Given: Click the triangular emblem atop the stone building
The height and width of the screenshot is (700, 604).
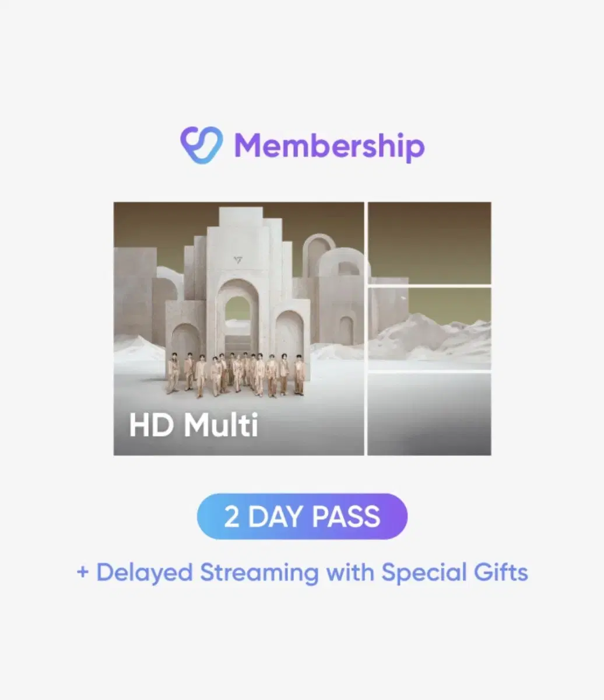Looking at the screenshot, I should 237,260.
